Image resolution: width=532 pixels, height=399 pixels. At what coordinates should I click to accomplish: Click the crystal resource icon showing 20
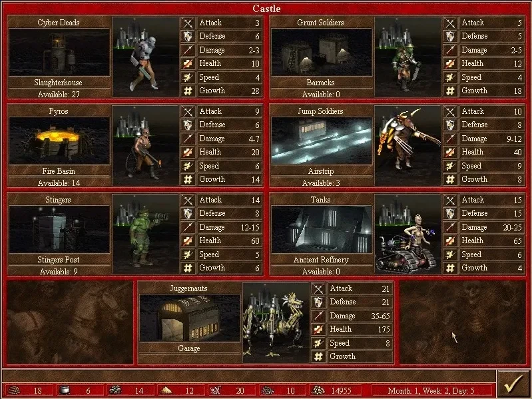pos(216,390)
